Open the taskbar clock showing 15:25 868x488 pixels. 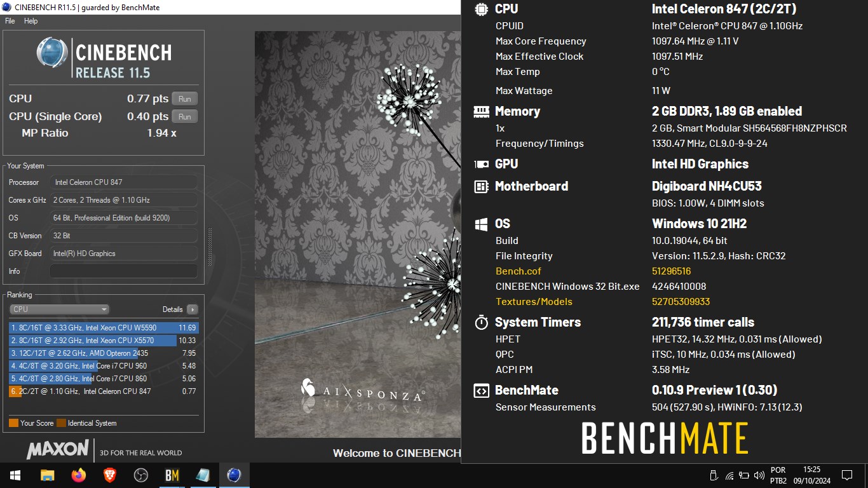coord(811,475)
